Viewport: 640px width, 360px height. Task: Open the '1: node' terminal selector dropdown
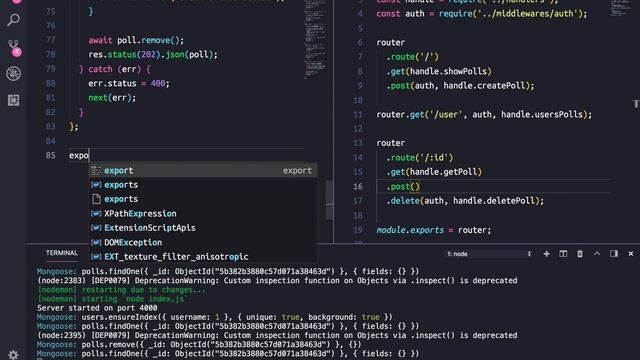489,254
